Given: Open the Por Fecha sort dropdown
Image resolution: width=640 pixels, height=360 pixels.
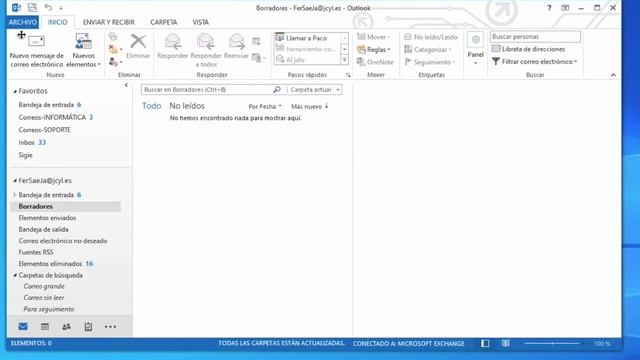Looking at the screenshot, I should pos(265,107).
